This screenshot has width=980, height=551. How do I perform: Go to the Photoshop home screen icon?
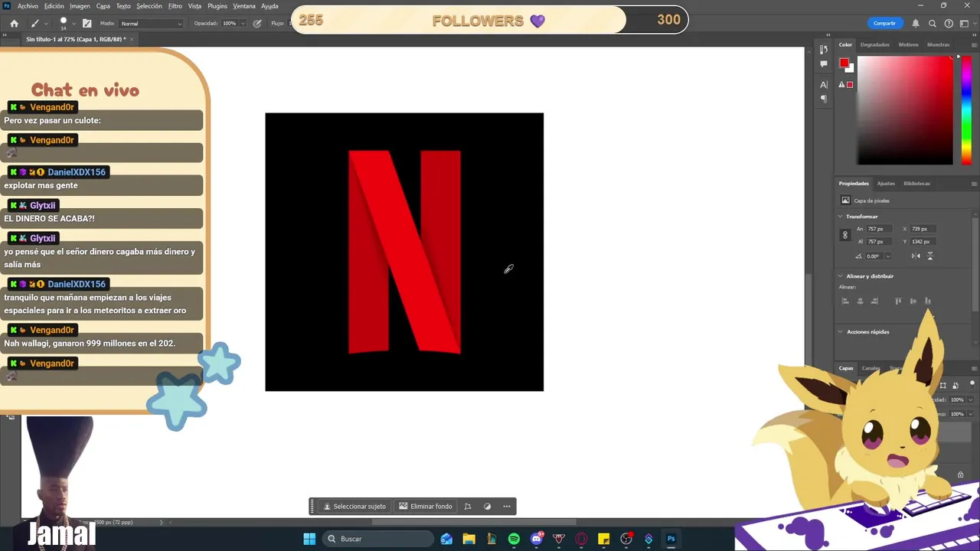[x=14, y=24]
